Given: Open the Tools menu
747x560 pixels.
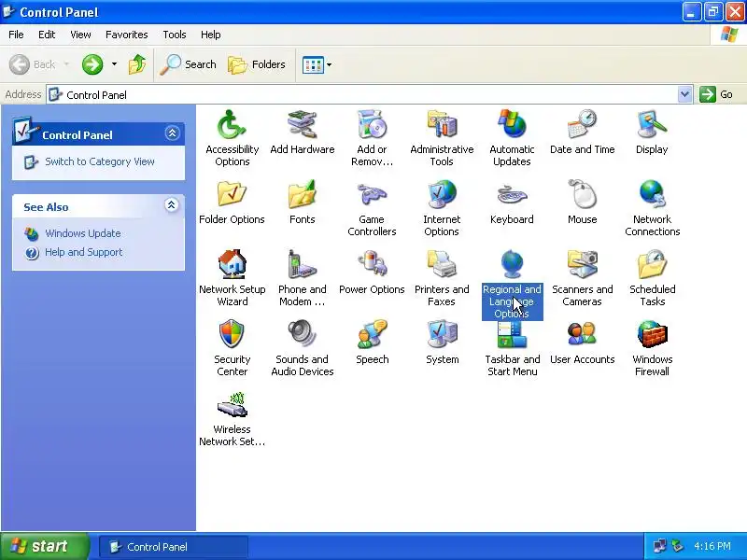Looking at the screenshot, I should click(175, 35).
